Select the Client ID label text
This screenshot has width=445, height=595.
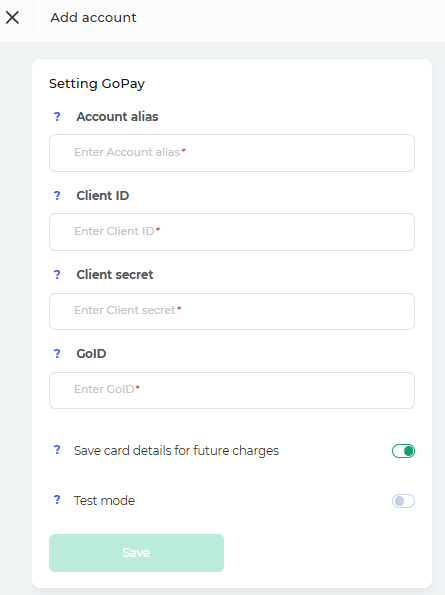(103, 195)
